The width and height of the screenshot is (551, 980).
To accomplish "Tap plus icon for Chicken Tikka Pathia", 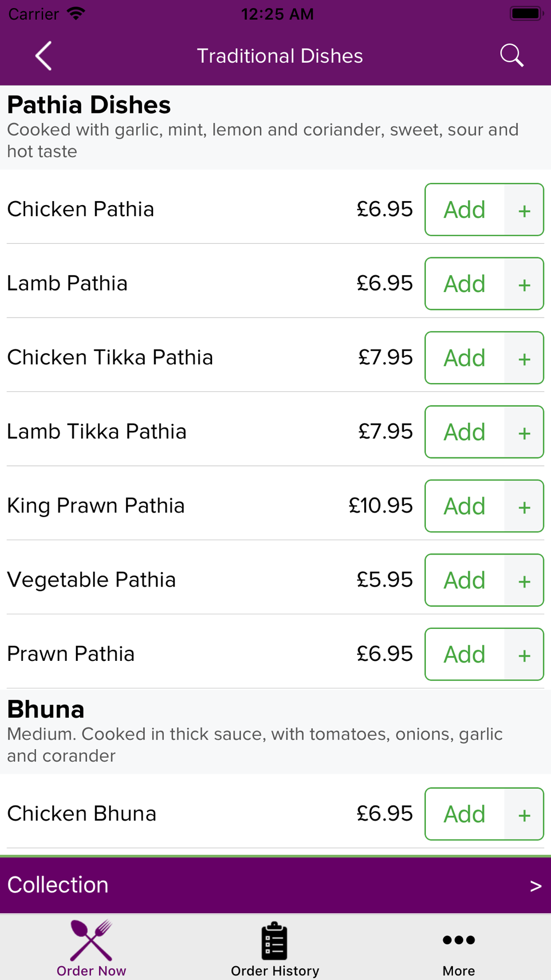I will pos(524,358).
